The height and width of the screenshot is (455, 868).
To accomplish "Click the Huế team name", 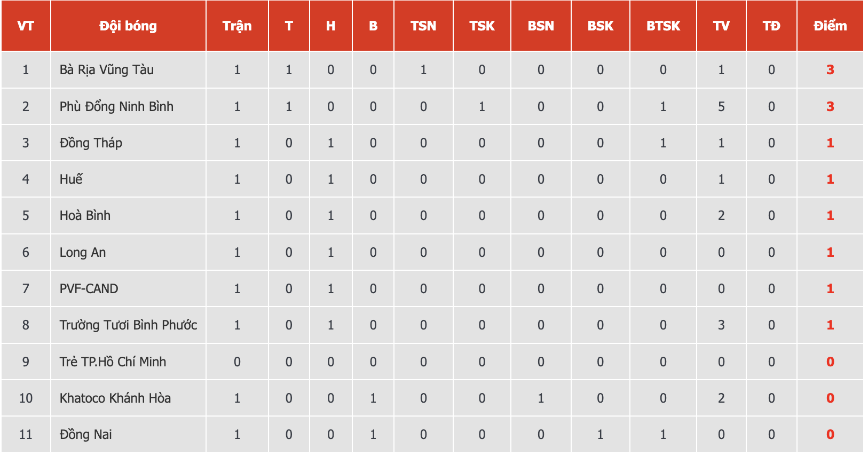I will pos(71,179).
